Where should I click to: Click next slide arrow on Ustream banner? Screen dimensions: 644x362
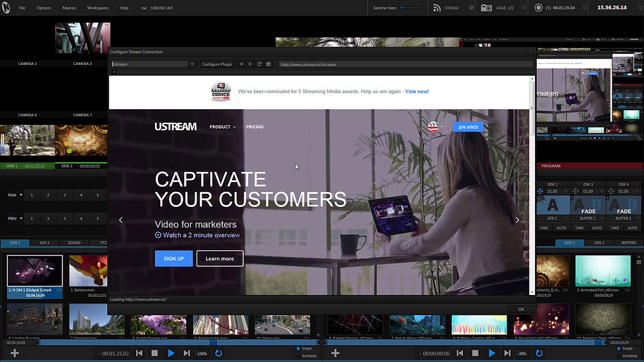[x=517, y=220]
